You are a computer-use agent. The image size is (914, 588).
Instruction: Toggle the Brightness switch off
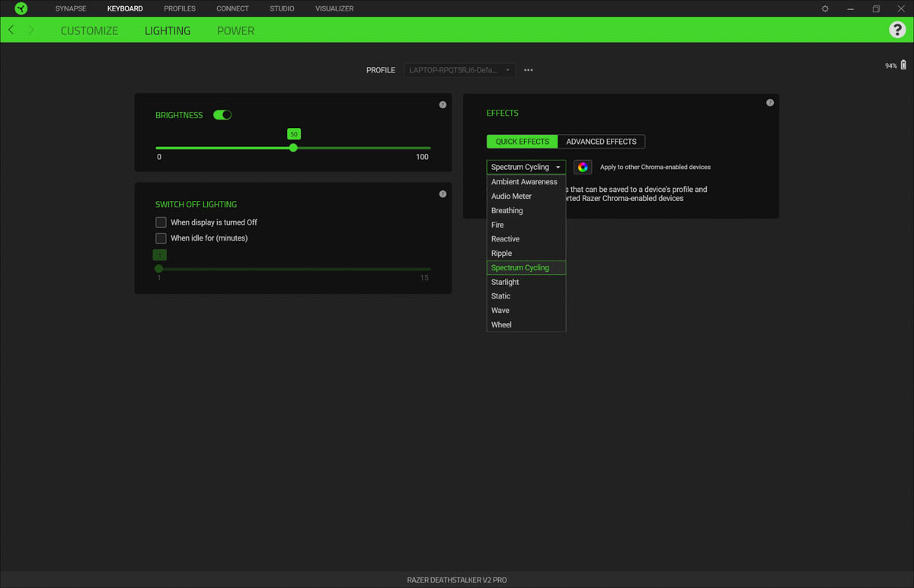tap(222, 115)
